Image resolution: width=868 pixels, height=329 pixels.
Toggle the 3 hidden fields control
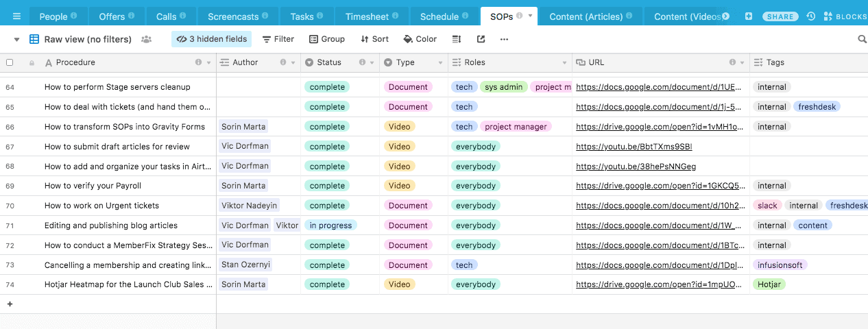coord(211,40)
